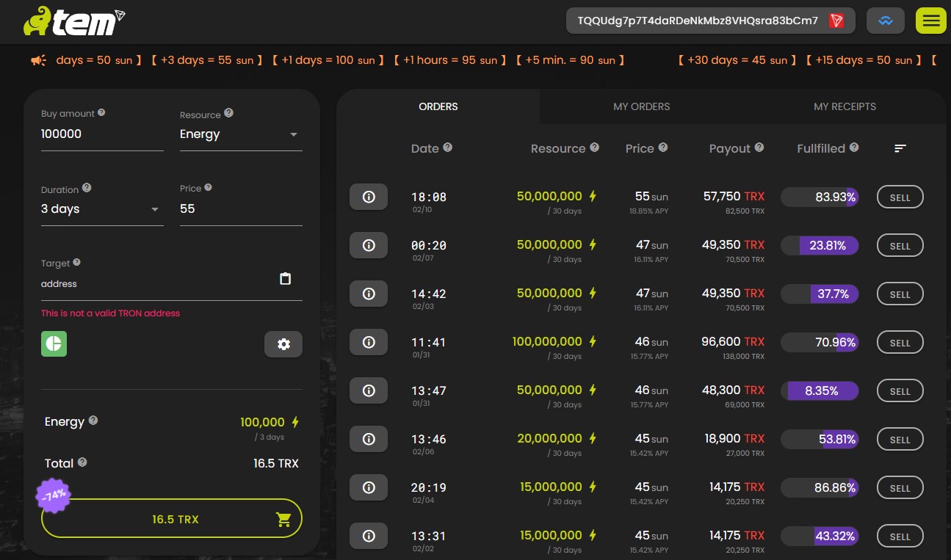The height and width of the screenshot is (560, 951).
Task: Click the 8.35% fulfilled progress bar
Action: [x=820, y=390]
